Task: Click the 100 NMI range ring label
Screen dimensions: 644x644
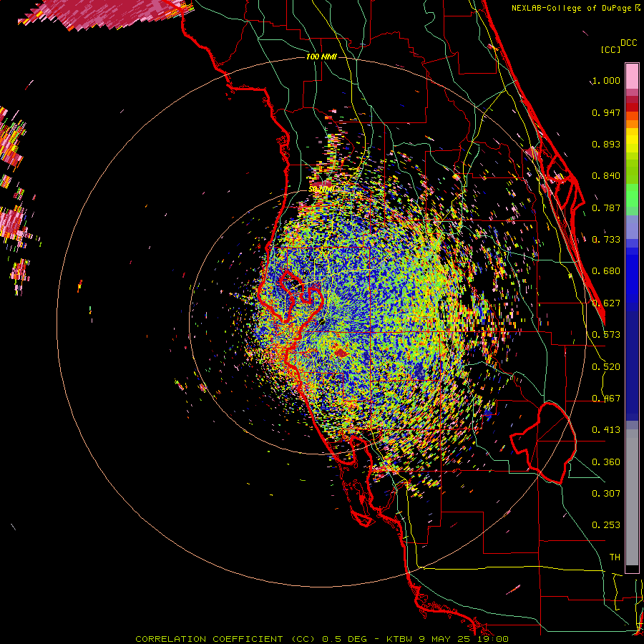Action: (x=321, y=57)
